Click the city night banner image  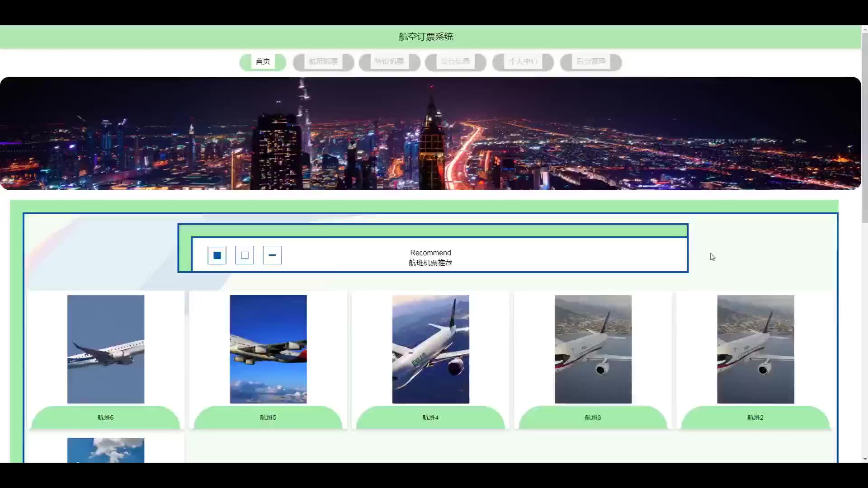click(x=430, y=133)
